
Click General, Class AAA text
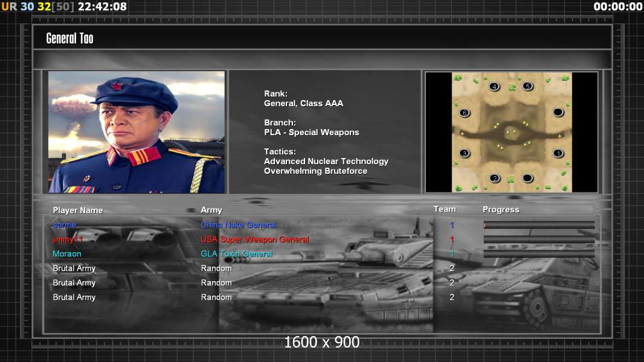[303, 103]
